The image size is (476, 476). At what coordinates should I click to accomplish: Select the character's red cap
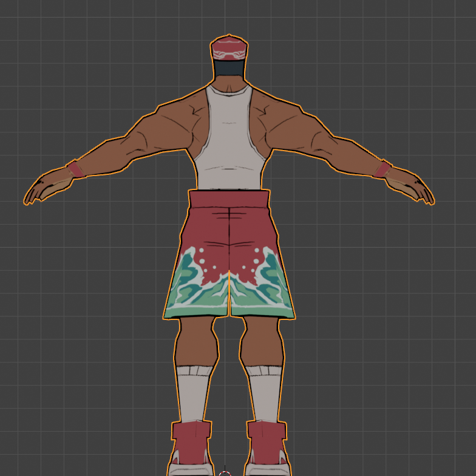pyautogui.click(x=229, y=48)
